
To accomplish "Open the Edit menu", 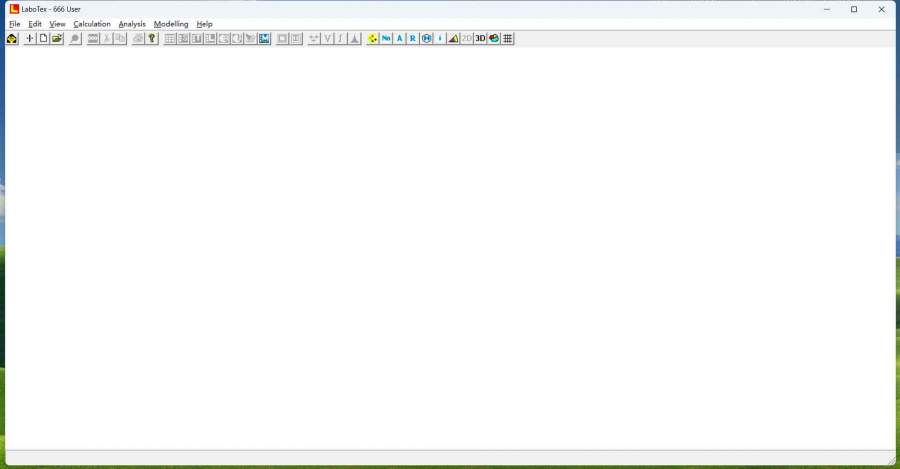I will [35, 24].
